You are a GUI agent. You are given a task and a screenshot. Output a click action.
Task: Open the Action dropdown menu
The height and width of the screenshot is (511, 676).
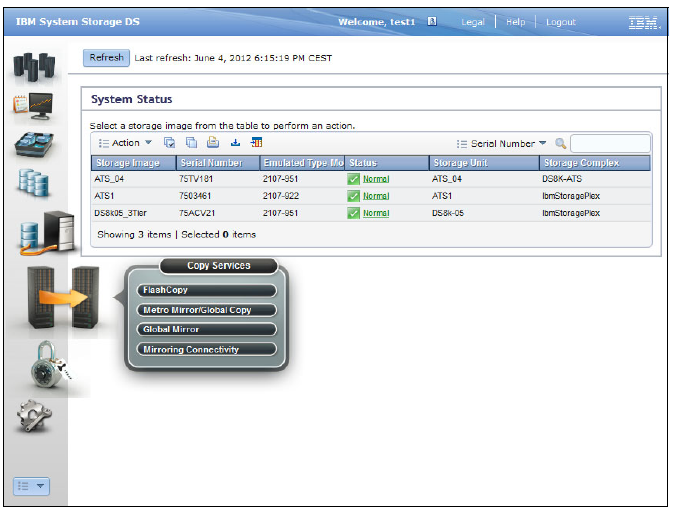(x=125, y=143)
